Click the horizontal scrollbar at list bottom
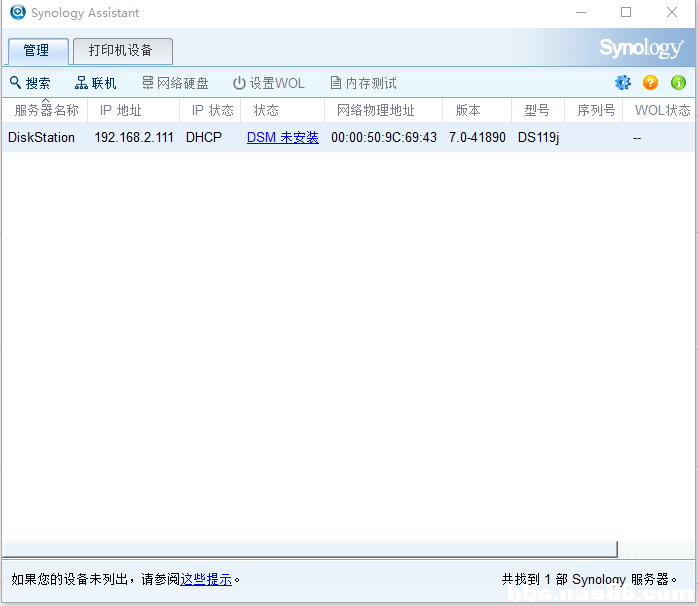This screenshot has height=606, width=698. [310, 549]
